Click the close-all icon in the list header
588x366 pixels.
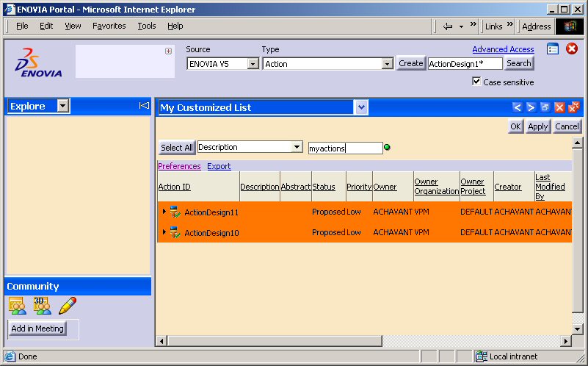click(574, 107)
